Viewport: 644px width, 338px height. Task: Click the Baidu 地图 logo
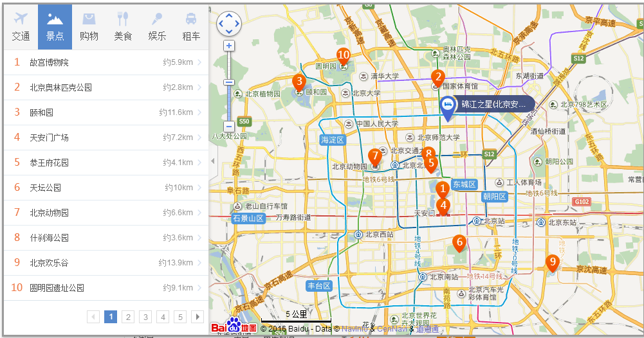[x=234, y=328]
